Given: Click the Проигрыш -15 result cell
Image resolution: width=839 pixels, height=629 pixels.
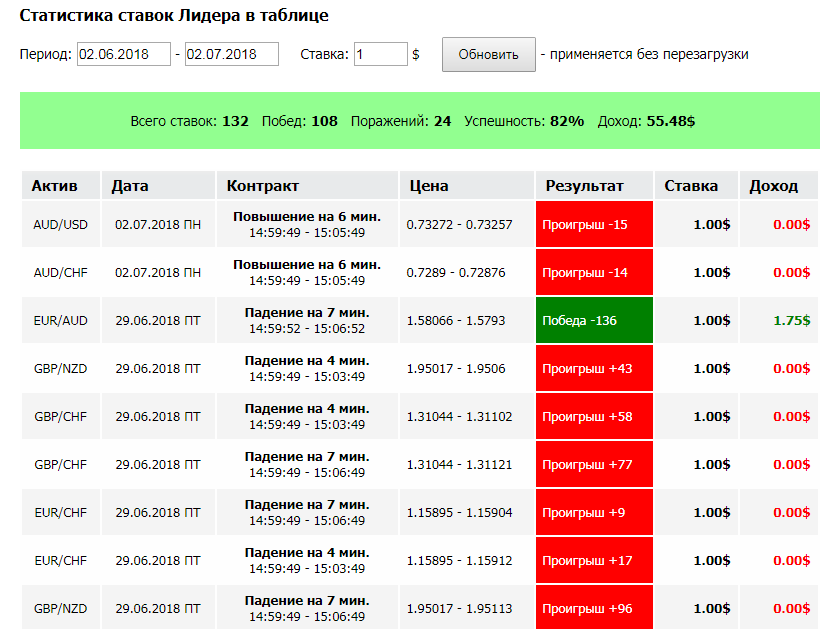Looking at the screenshot, I should pos(594,225).
